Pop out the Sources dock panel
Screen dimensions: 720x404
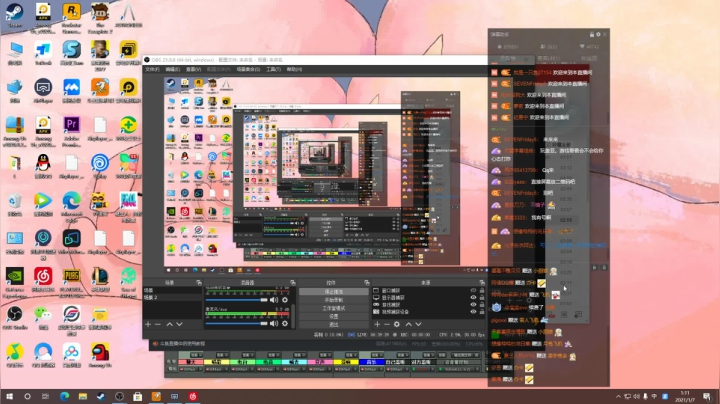(482, 282)
